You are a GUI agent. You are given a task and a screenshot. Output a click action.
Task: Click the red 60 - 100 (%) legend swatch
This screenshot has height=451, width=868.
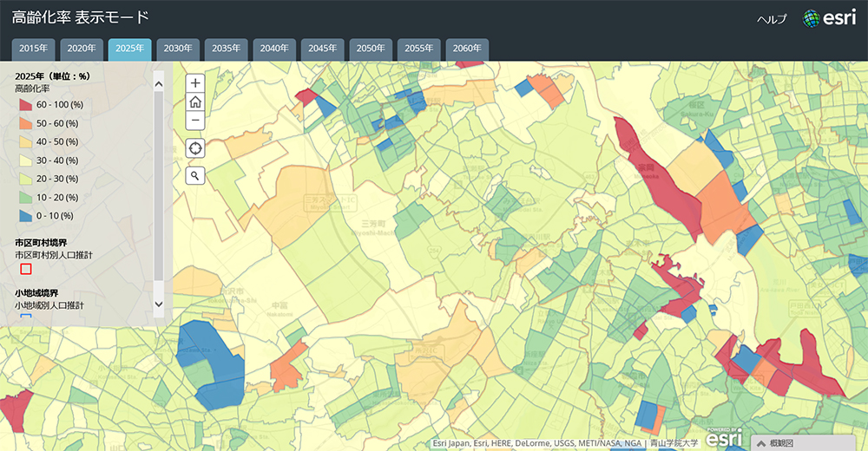click(x=25, y=105)
